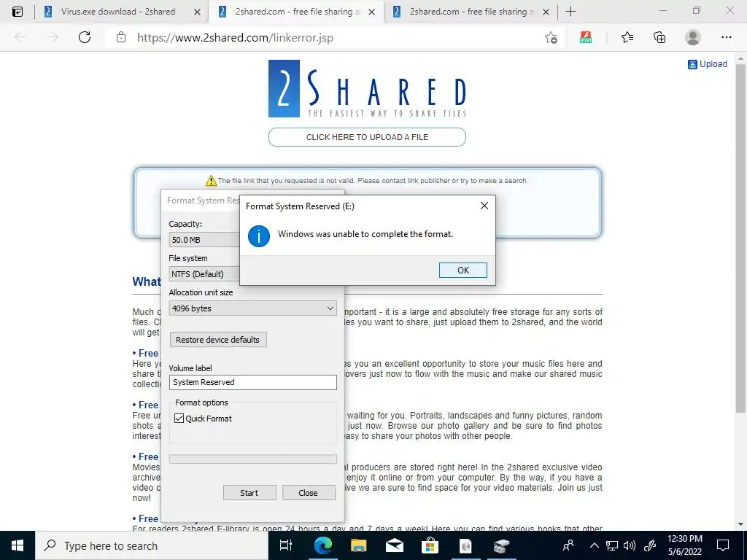Open Microsoft Store on taskbar

(430, 545)
